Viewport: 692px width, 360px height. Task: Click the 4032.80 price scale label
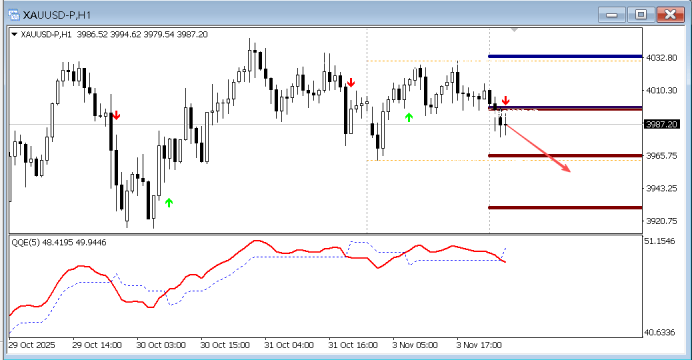tap(662, 58)
